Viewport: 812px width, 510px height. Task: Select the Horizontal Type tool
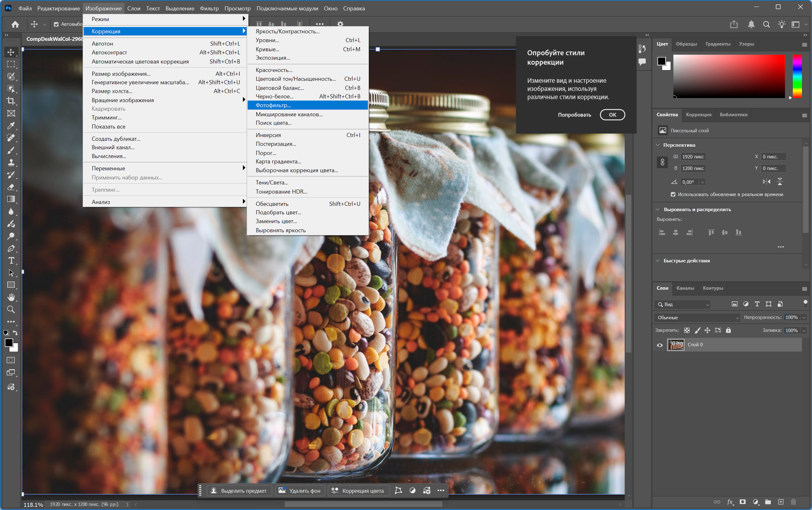[x=11, y=260]
